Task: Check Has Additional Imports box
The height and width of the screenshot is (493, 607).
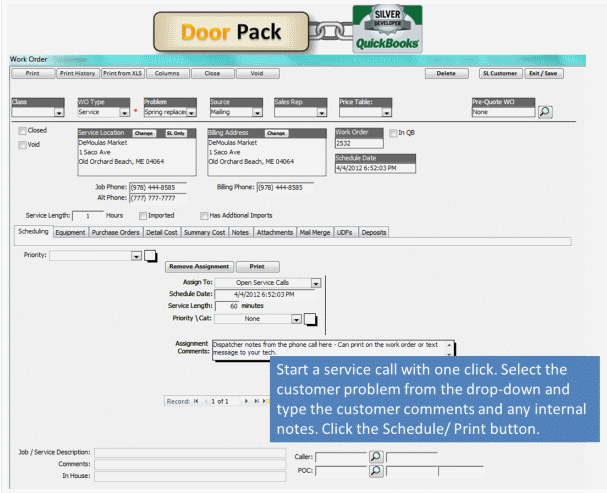Action: pos(204,216)
